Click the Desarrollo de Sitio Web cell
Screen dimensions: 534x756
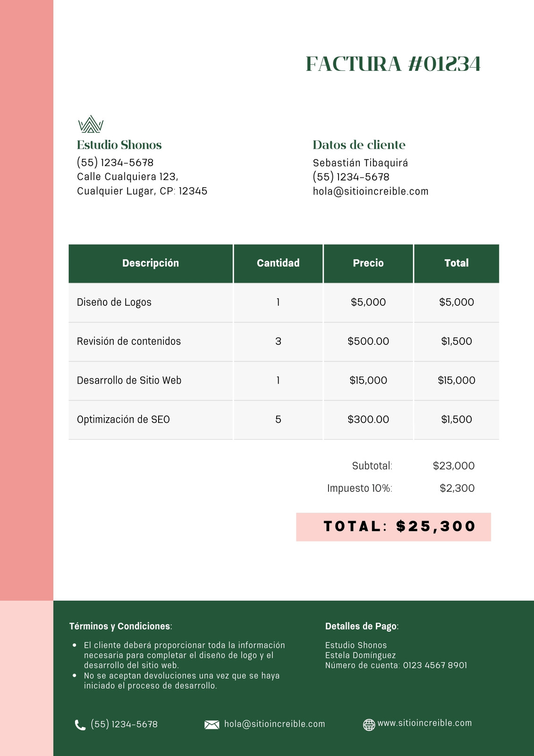click(x=151, y=380)
